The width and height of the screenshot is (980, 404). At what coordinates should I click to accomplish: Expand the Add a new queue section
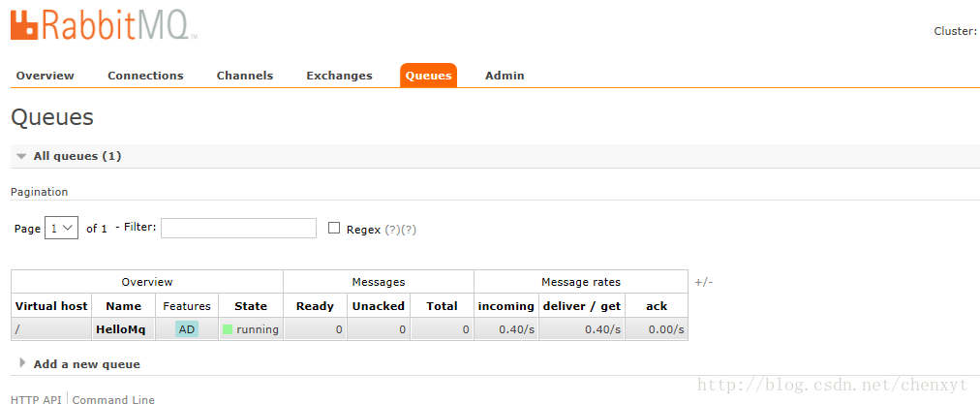click(23, 362)
